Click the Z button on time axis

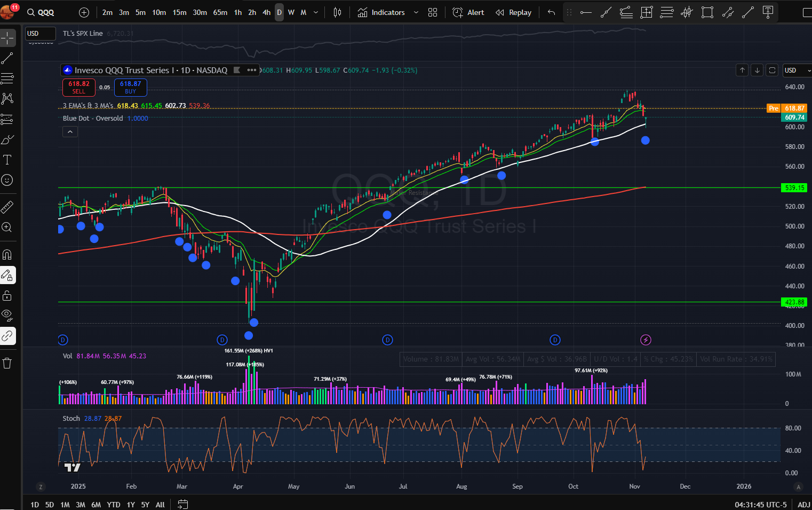pos(41,487)
